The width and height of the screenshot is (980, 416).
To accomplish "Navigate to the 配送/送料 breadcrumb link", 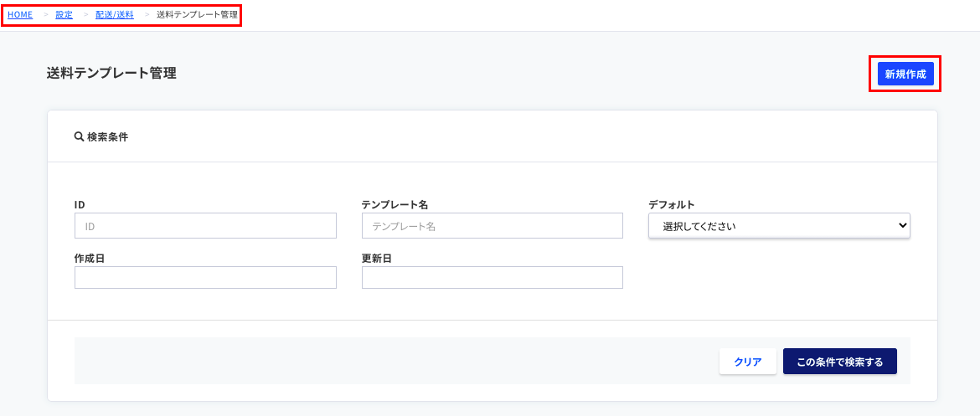I will (x=115, y=14).
